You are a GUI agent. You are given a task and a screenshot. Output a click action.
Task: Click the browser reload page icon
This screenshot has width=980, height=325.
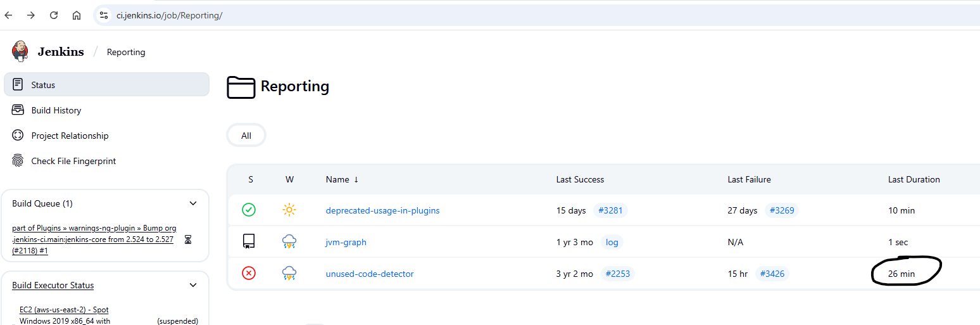tap(54, 15)
